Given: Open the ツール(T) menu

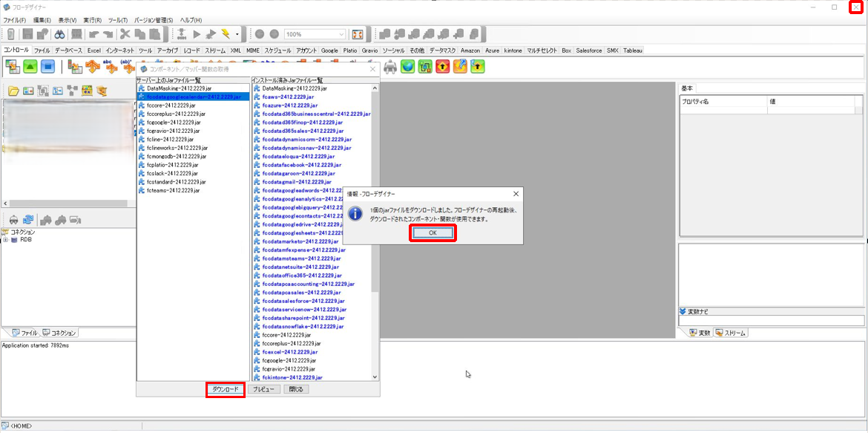Looking at the screenshot, I should 117,19.
